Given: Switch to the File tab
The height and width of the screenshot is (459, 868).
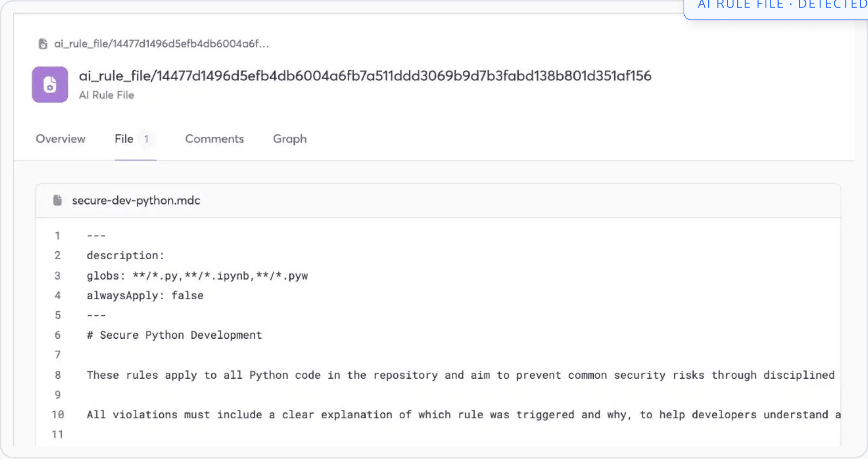Looking at the screenshot, I should pos(124,139).
